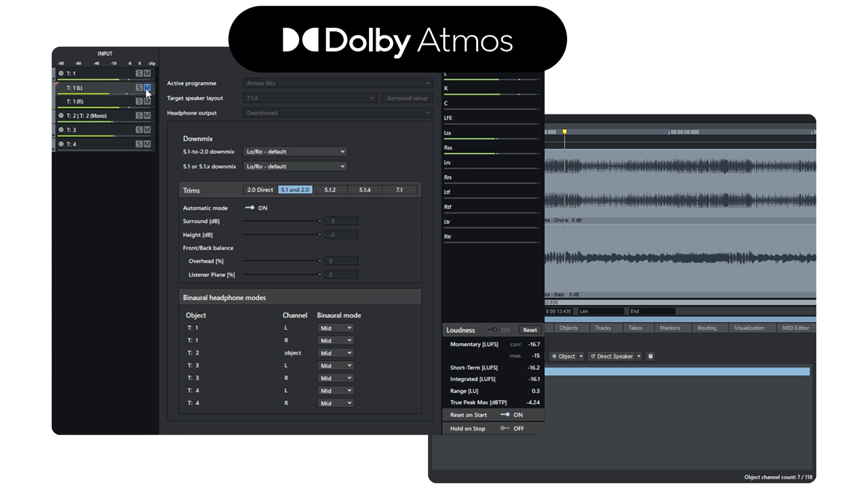The height and width of the screenshot is (488, 868).
Task: Mute the T: 1 (L) channel
Action: pos(147,87)
